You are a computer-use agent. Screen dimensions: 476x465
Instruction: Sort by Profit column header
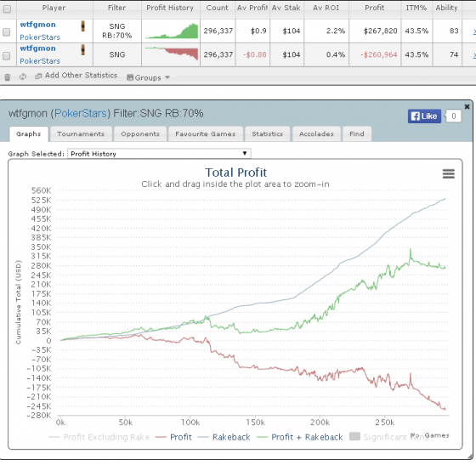(375, 8)
